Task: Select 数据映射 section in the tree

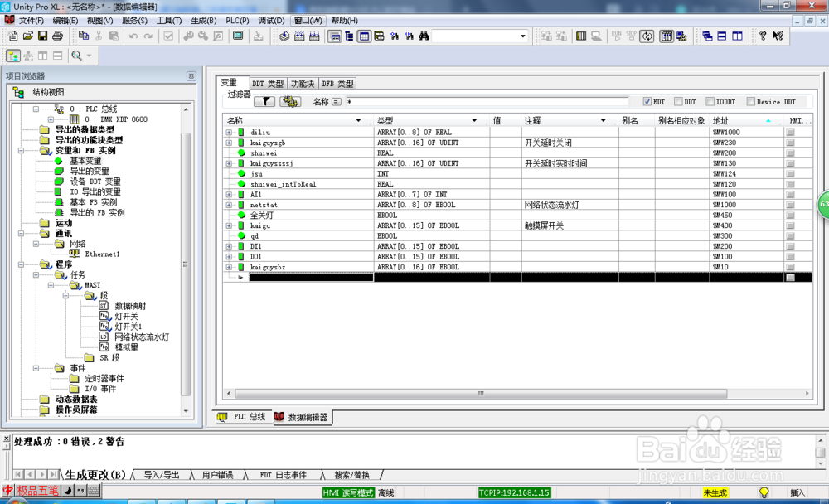Action: pos(130,306)
